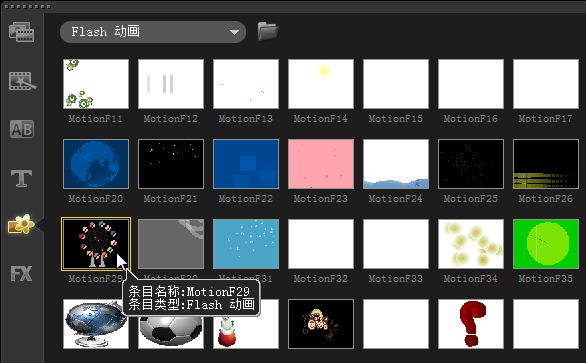Select the MotionF26 yellow bars thumbnail
This screenshot has height=363, width=586.
point(546,164)
